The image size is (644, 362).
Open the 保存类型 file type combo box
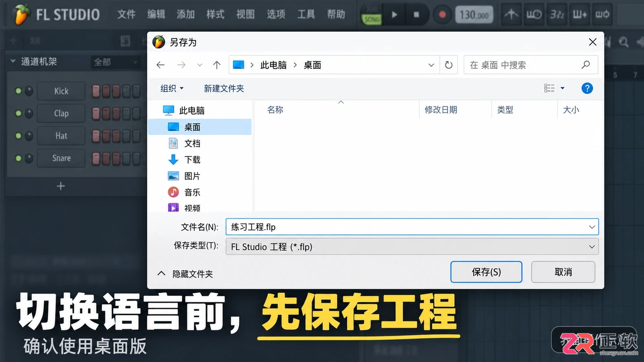(412, 247)
